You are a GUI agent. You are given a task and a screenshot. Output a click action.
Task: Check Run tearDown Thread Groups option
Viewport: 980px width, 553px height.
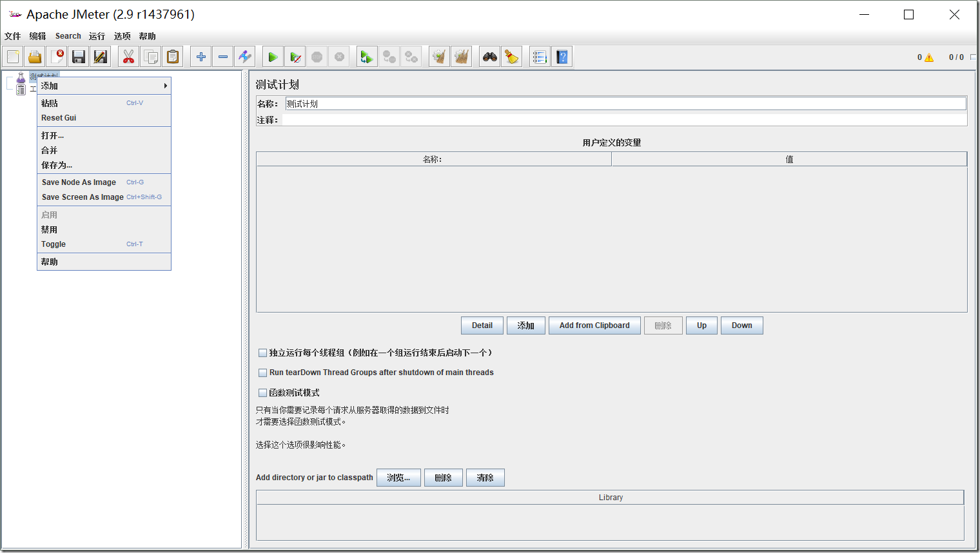(262, 373)
